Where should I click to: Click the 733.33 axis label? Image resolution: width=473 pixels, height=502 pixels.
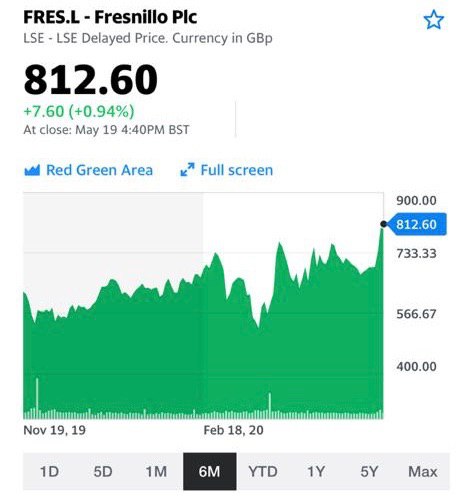(416, 254)
